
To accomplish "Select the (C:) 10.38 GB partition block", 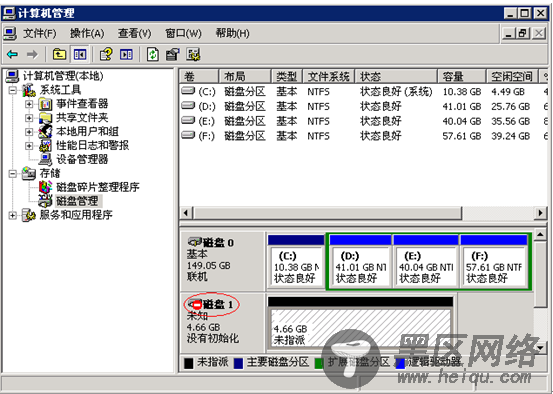I will pos(296,262).
